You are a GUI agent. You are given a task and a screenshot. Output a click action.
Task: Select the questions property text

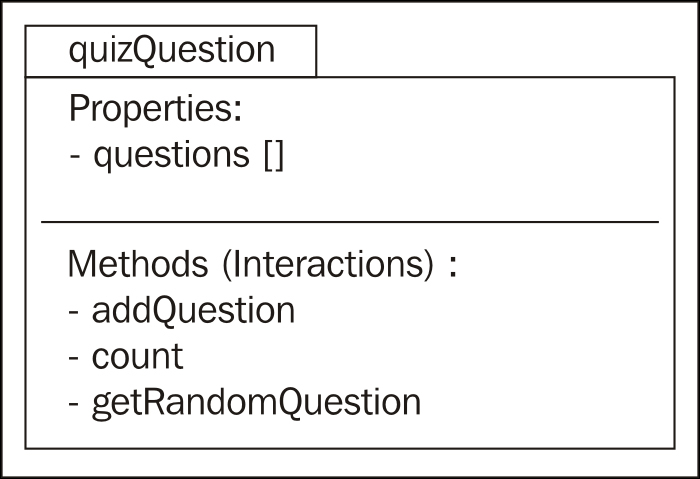coord(171,156)
